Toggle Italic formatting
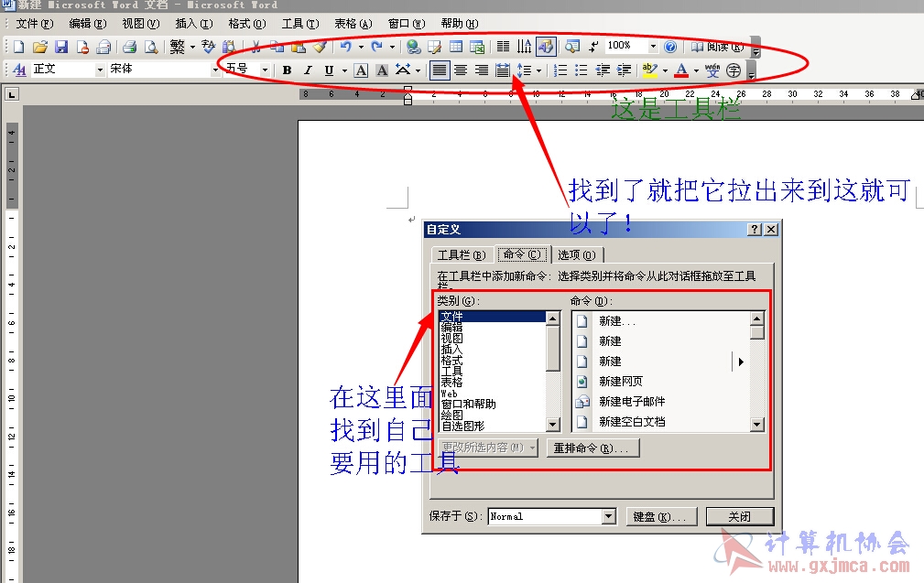The height and width of the screenshot is (583, 924). [x=309, y=70]
